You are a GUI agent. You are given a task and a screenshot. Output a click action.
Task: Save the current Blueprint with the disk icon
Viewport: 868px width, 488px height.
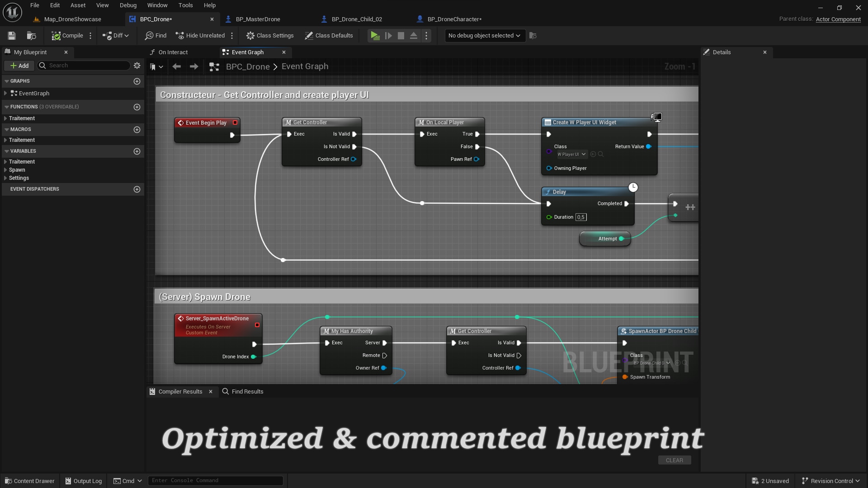click(x=11, y=36)
